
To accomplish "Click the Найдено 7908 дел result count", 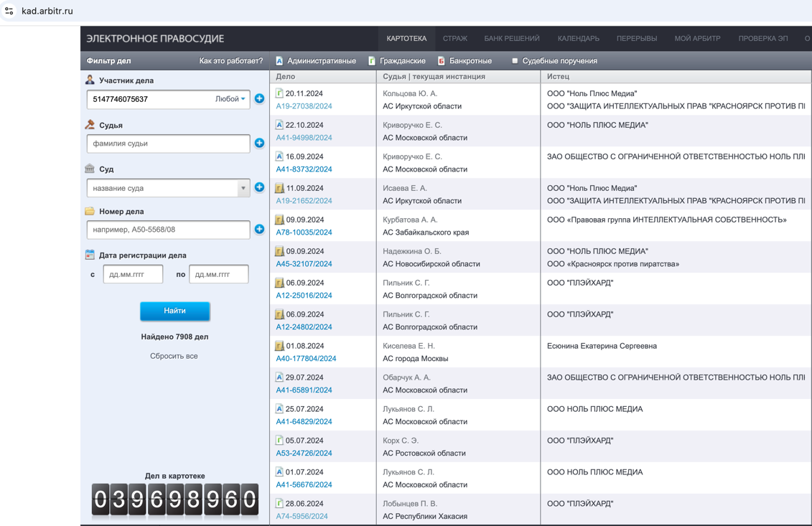I will pyautogui.click(x=174, y=337).
